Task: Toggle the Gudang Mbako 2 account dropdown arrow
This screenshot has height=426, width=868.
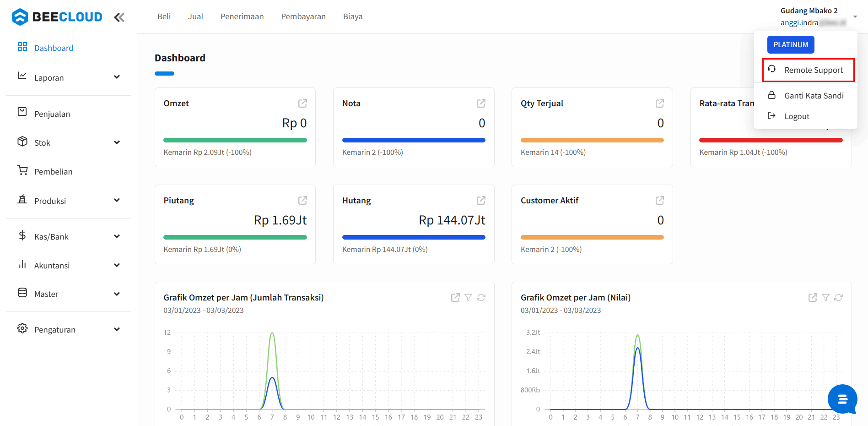Action: click(855, 16)
